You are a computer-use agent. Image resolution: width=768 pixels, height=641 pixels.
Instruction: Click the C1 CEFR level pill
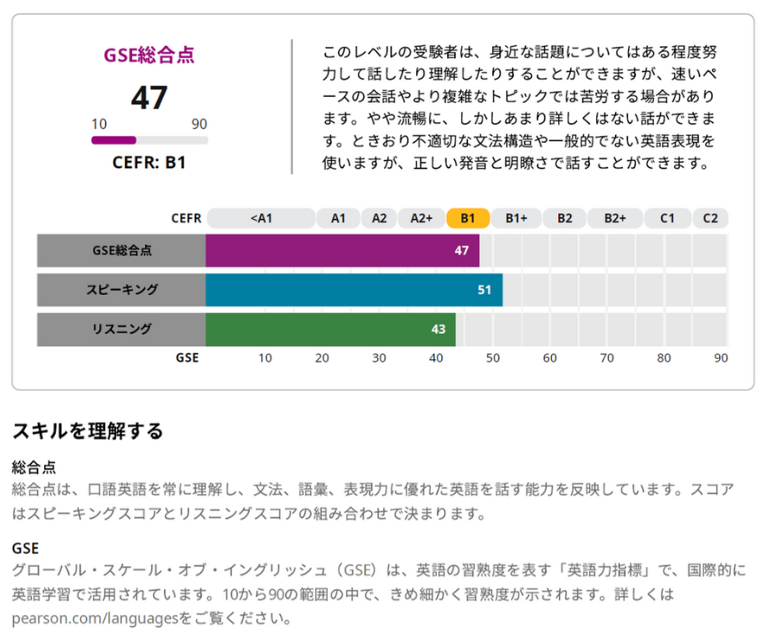(x=667, y=218)
